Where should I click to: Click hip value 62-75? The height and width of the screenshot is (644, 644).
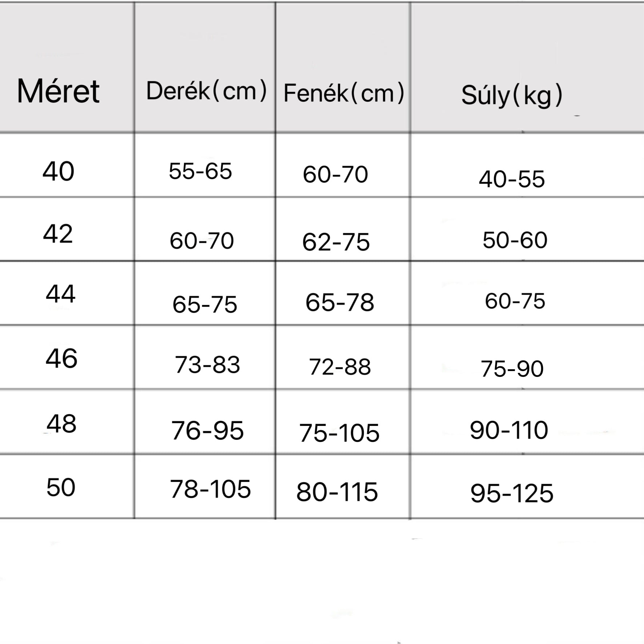click(336, 242)
